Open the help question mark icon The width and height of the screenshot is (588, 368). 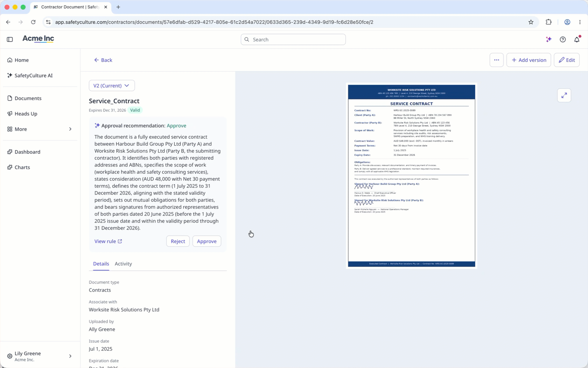(x=562, y=39)
